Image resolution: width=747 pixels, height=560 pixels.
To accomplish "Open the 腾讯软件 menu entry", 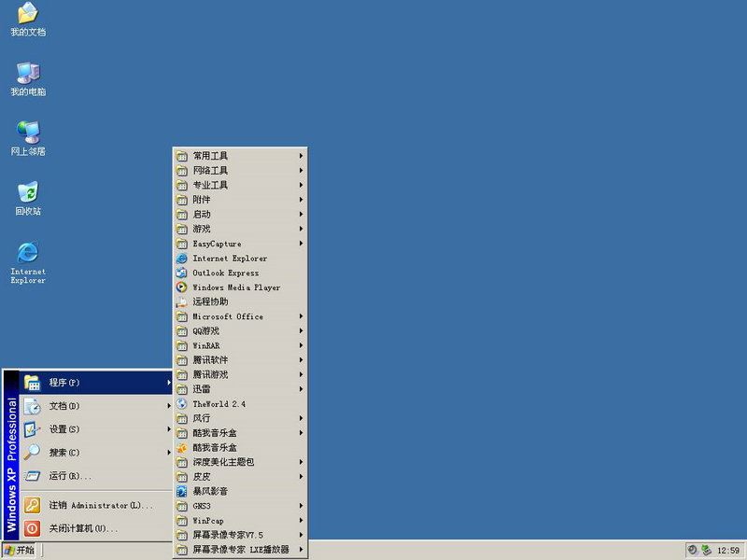I will pyautogui.click(x=240, y=360).
